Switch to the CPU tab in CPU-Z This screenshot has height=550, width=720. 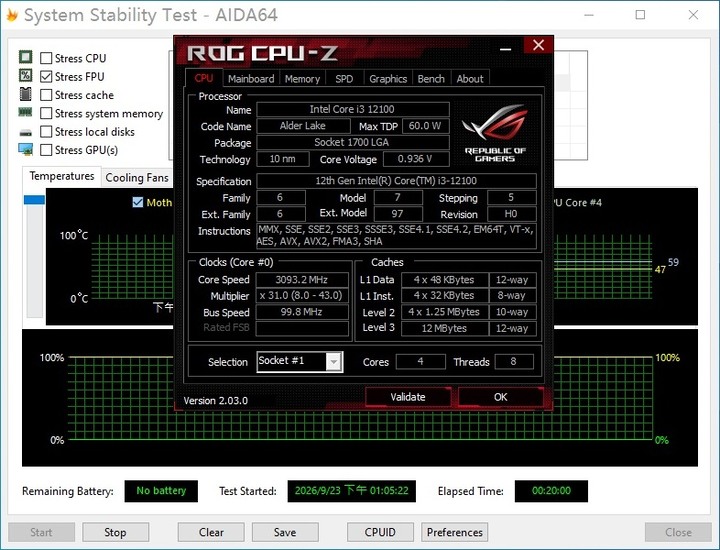tap(204, 78)
